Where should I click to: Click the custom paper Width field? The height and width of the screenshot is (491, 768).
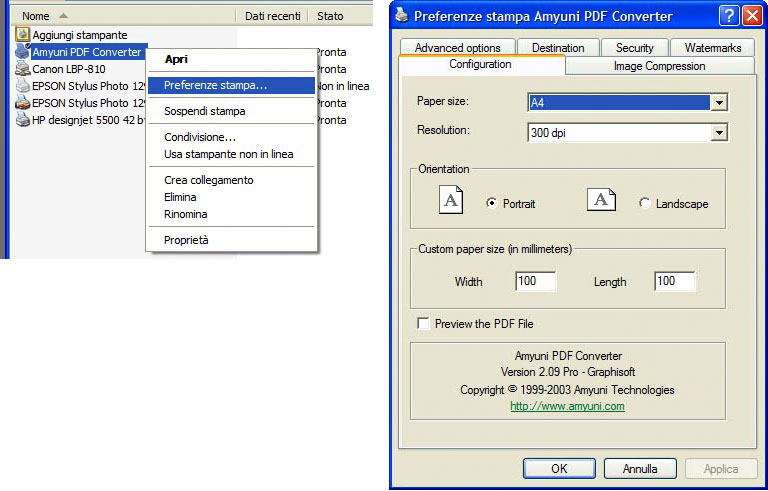click(x=535, y=282)
